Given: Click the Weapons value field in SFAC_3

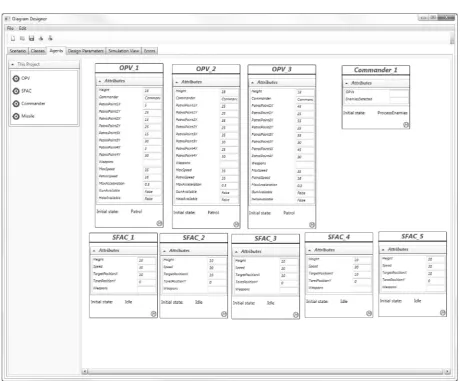Looking at the screenshot, I should [289, 290].
